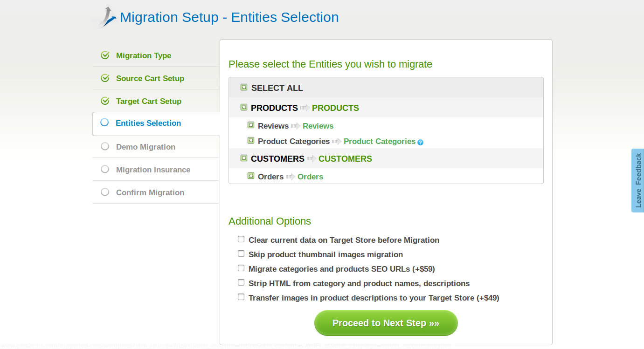Uncheck the Reviews entity checkbox
The height and width of the screenshot is (349, 644).
coord(251,125)
